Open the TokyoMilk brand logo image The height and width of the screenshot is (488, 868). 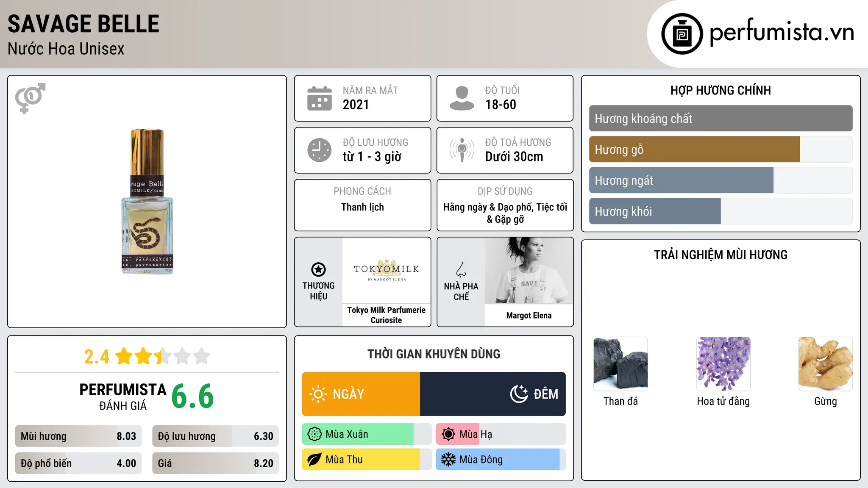387,270
